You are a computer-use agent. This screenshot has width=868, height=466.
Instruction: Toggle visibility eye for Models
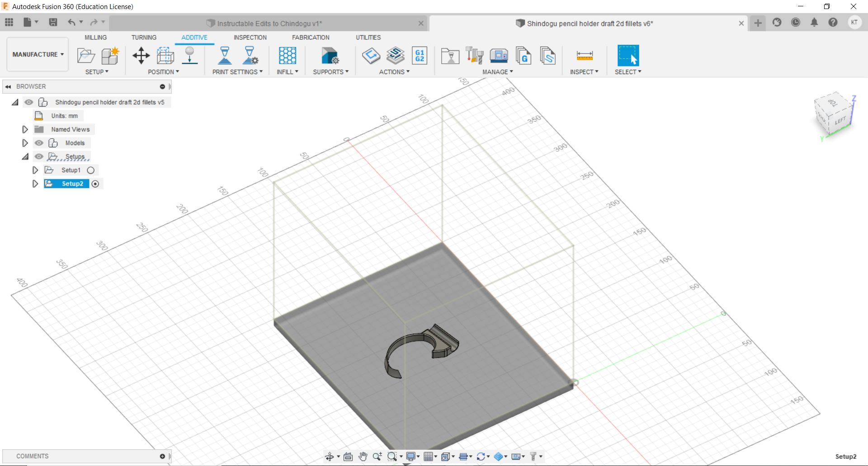39,143
